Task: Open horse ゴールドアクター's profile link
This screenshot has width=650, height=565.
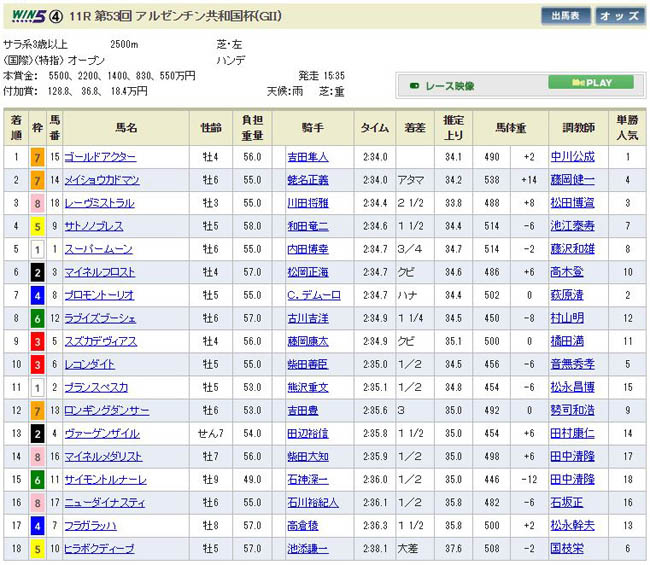Action: (x=100, y=157)
